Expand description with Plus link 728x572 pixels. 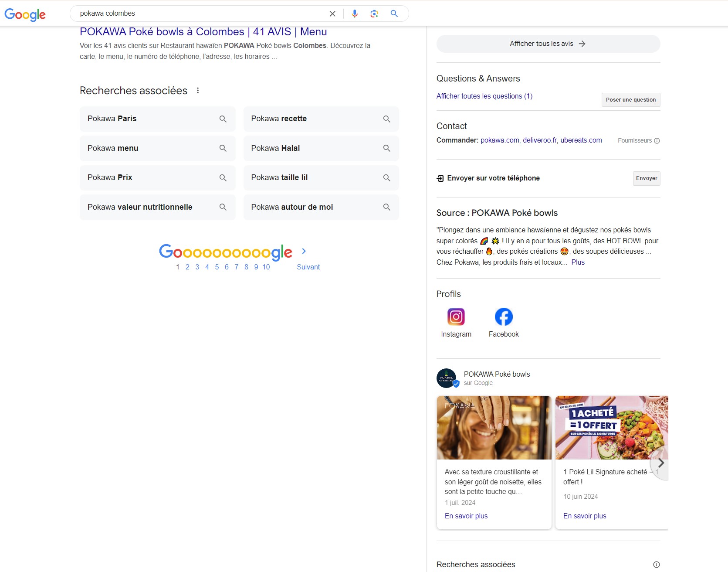coord(578,262)
